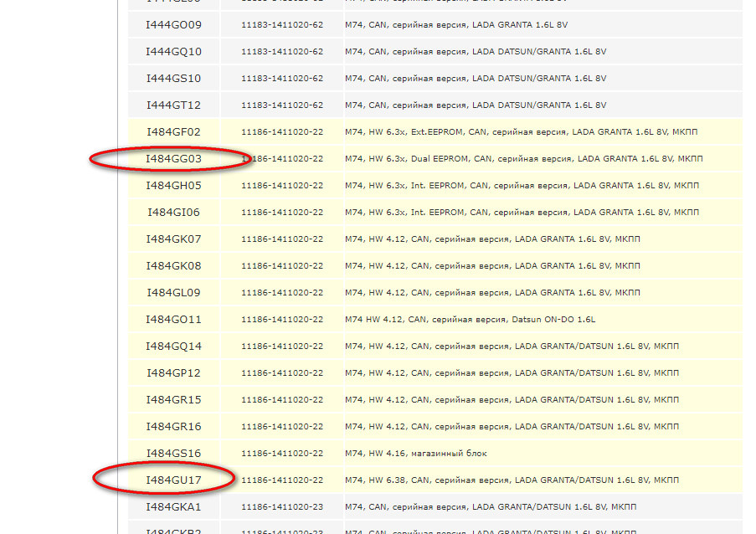Click part number 11186-1411020-23 in I484GKA1 row
The image size is (756, 534).
pyautogui.click(x=282, y=507)
